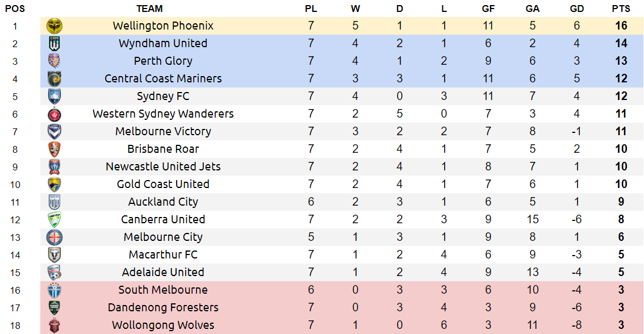This screenshot has height=334, width=644.
Task: Click the Wollongong Wolves club crest
Action: tap(55, 325)
